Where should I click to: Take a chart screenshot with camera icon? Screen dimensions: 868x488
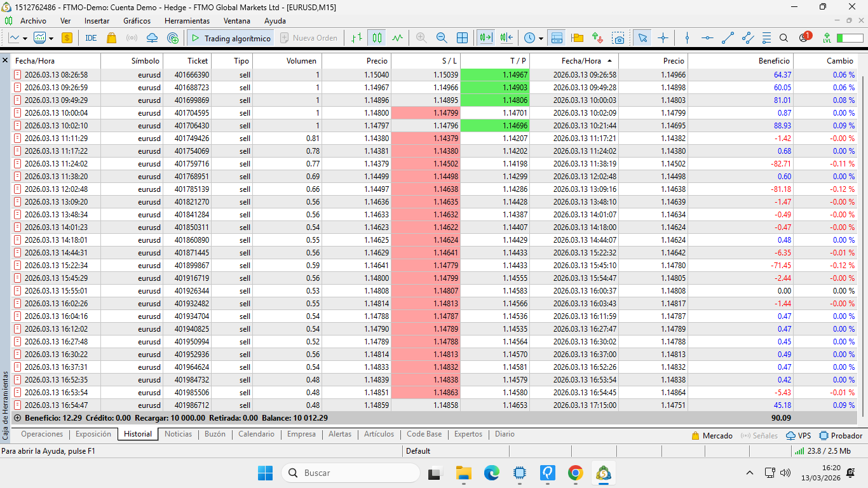coord(618,38)
